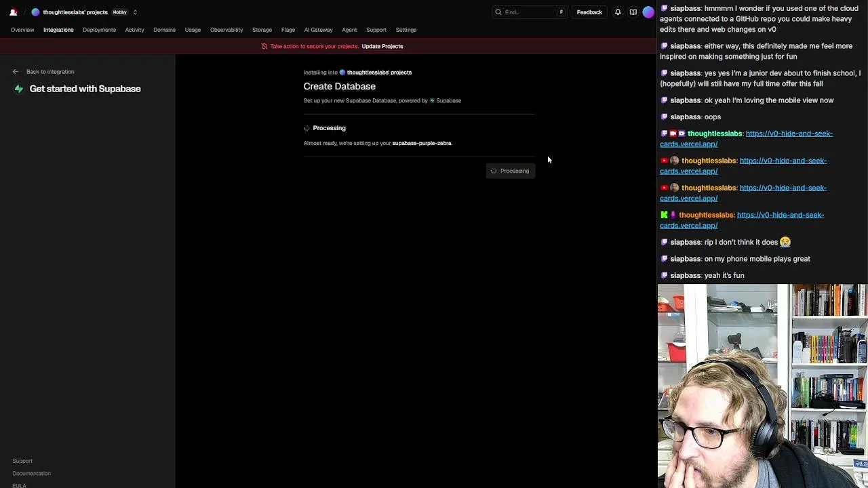Go to the Settings tab
The image size is (868, 488).
click(x=406, y=30)
